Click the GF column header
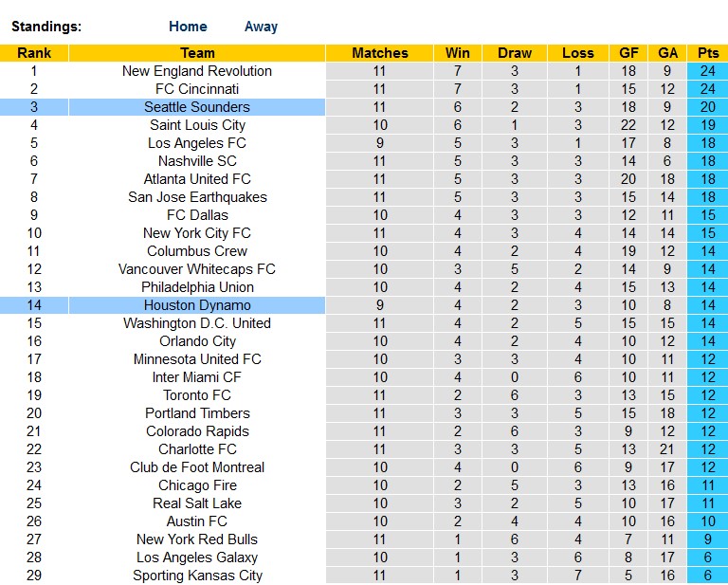This screenshot has height=585, width=728. point(628,53)
